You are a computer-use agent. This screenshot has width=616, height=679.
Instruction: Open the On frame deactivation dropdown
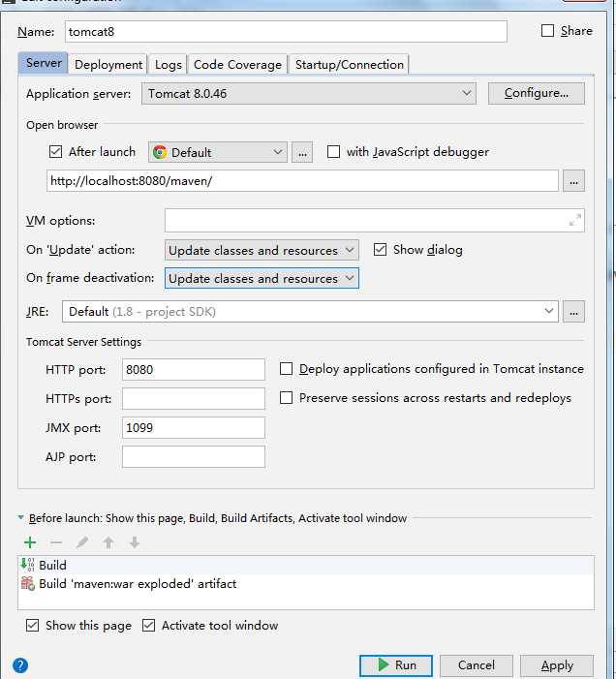point(262,278)
